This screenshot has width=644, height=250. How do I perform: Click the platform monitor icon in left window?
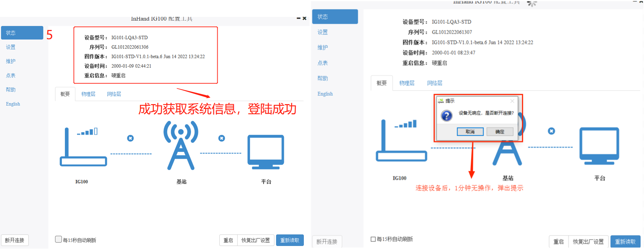point(266,152)
